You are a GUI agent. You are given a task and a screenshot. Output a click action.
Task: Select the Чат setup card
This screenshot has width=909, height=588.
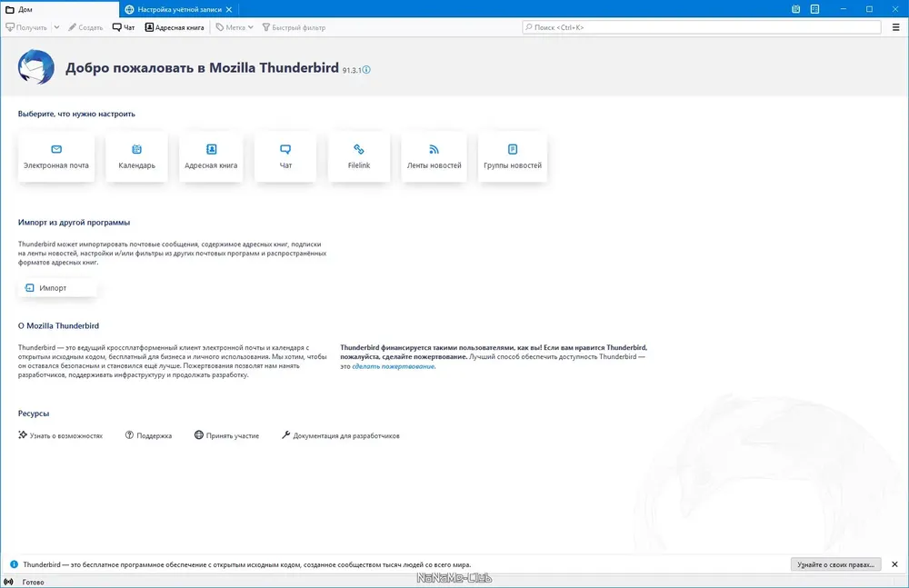pos(285,156)
